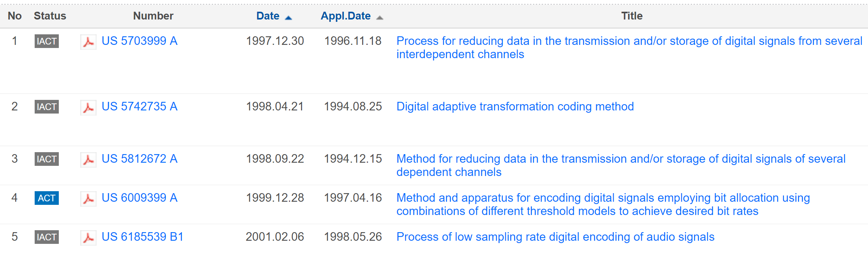The height and width of the screenshot is (254, 868).
Task: Open patent number US 5703999 A link
Action: [x=139, y=41]
